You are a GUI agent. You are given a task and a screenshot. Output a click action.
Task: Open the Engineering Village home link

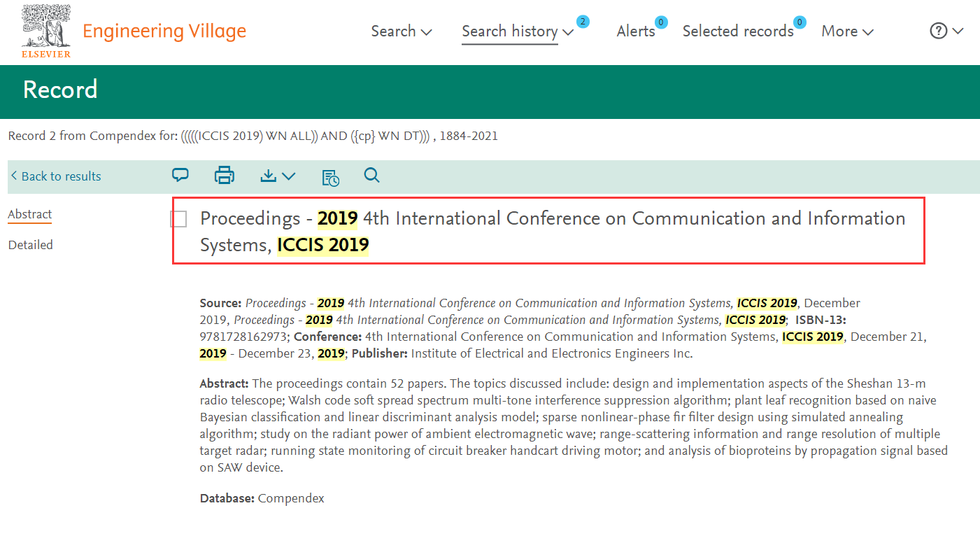click(164, 31)
